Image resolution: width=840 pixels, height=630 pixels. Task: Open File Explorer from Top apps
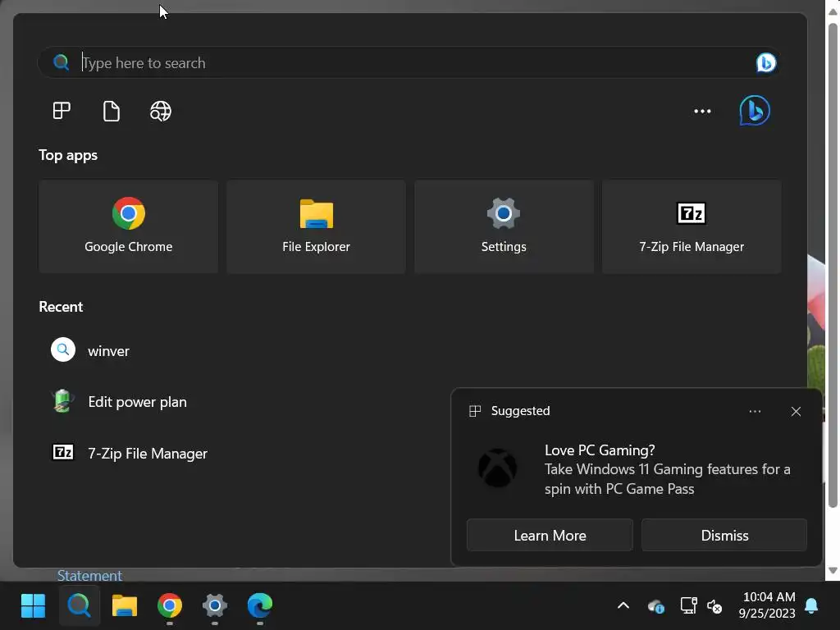coord(316,226)
